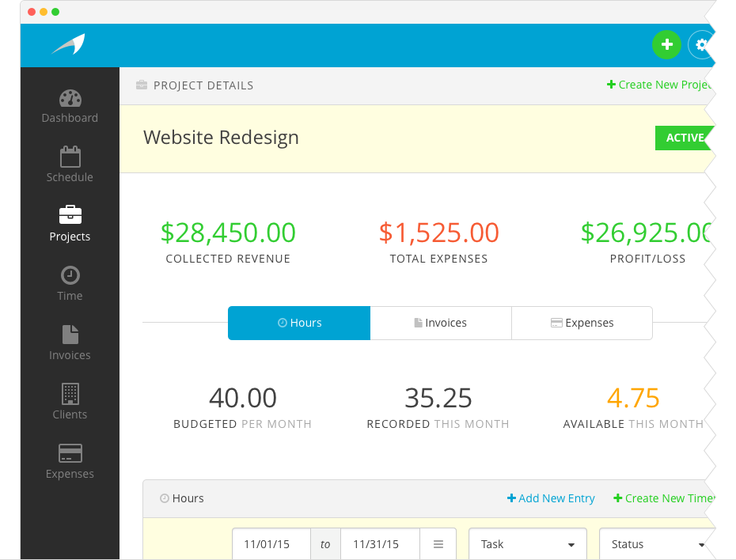Open settings via the gear icon
The image size is (736, 560).
[701, 44]
